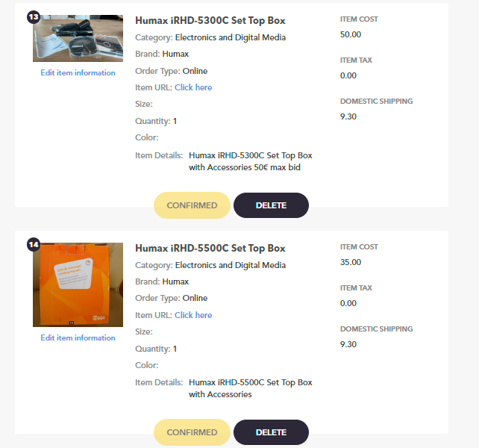The height and width of the screenshot is (448, 479).
Task: Click the Quantity value of iRHD-5300C
Action: [175, 121]
